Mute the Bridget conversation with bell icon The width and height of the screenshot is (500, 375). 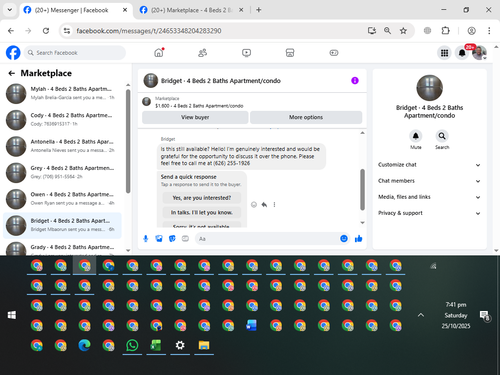416,136
